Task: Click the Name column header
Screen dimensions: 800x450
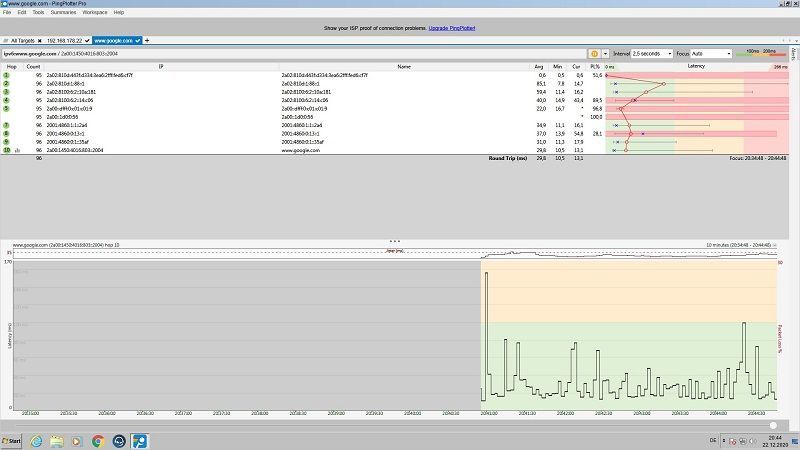Action: [404, 67]
